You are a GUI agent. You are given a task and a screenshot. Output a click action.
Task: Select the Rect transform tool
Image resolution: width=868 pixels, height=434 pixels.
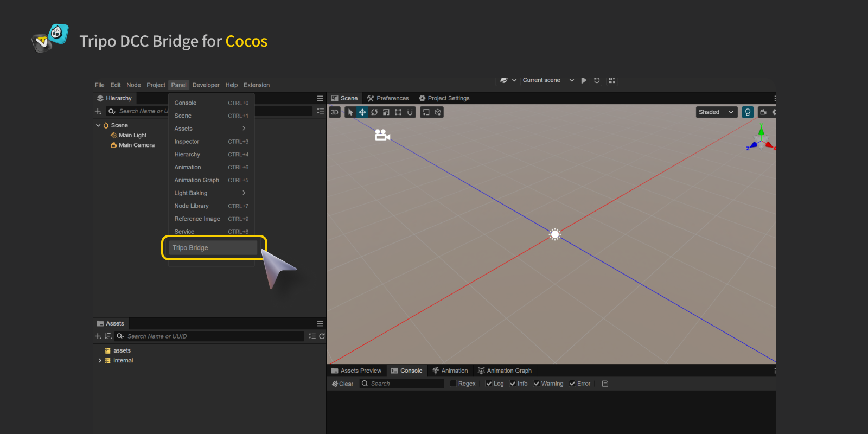[x=398, y=112]
